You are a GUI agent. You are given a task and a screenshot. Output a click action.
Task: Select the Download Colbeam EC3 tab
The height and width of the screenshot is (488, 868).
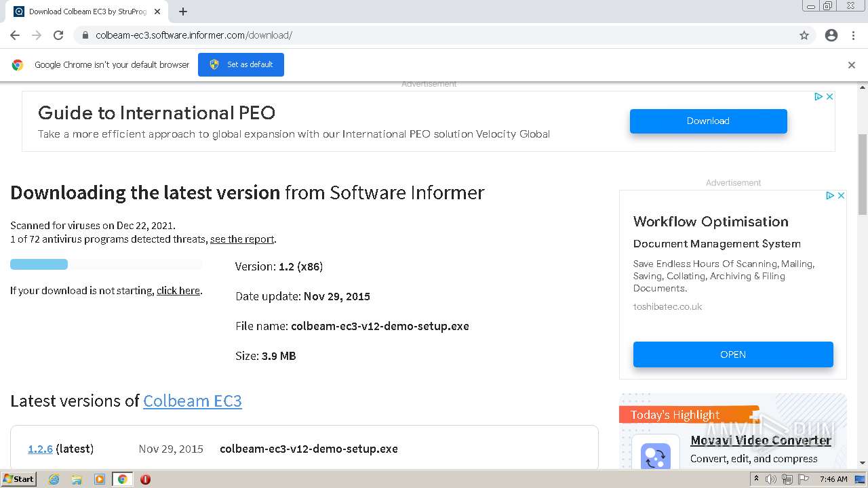point(87,12)
